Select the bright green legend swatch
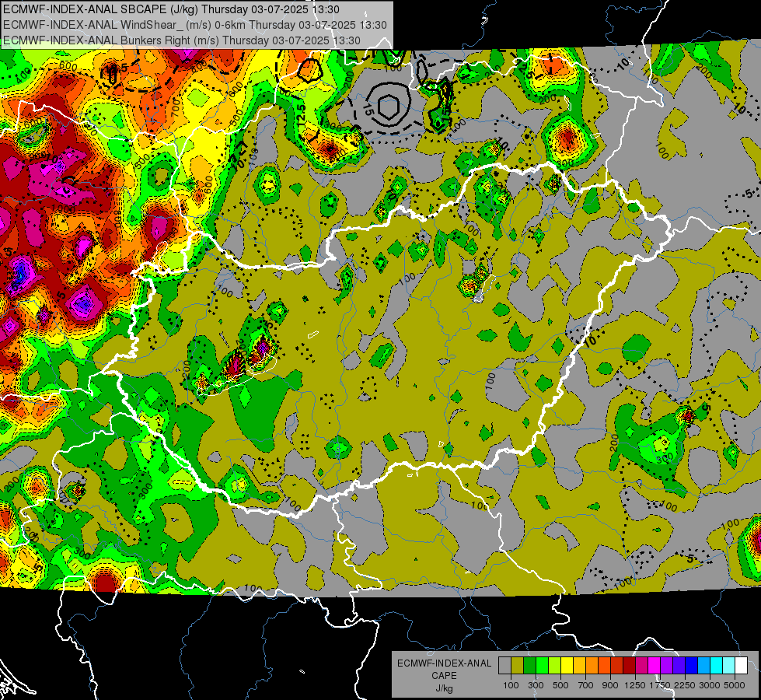The width and height of the screenshot is (761, 700). tap(542, 666)
